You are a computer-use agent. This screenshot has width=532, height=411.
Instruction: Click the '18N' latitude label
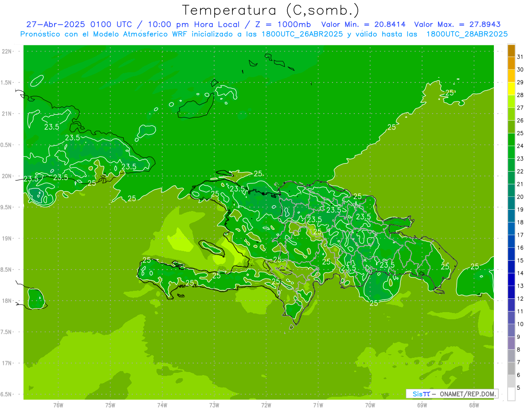point(7,301)
